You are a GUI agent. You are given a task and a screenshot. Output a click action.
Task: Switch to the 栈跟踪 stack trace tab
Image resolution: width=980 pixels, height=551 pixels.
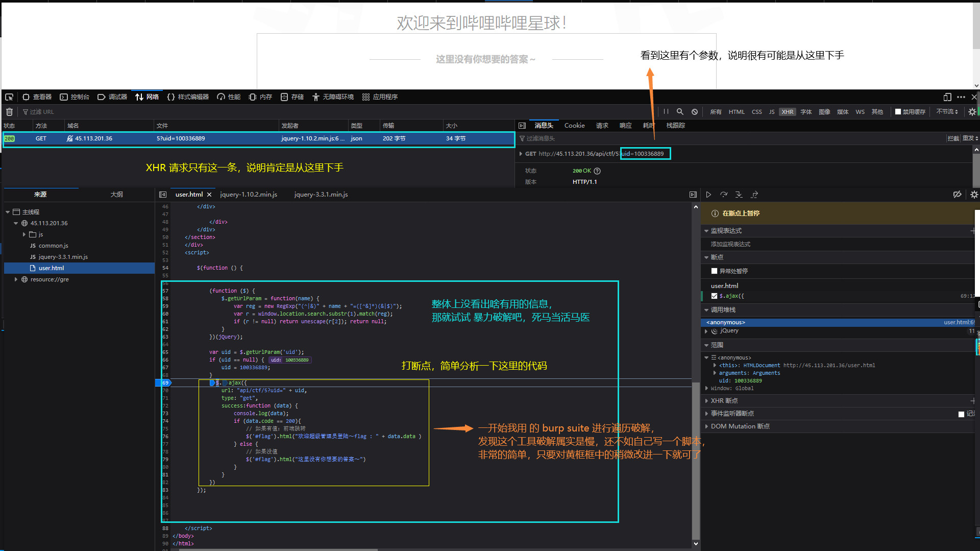point(675,126)
